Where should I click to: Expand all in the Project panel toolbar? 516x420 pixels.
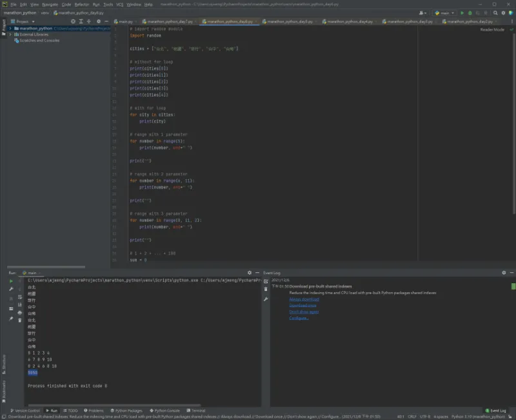[x=81, y=21]
